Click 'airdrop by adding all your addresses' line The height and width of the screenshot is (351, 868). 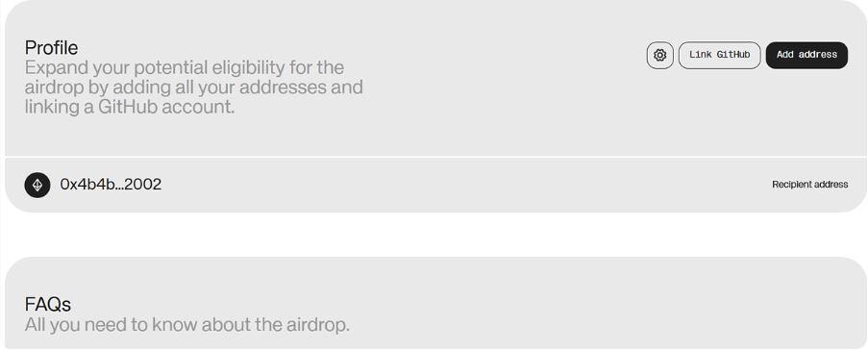point(194,88)
